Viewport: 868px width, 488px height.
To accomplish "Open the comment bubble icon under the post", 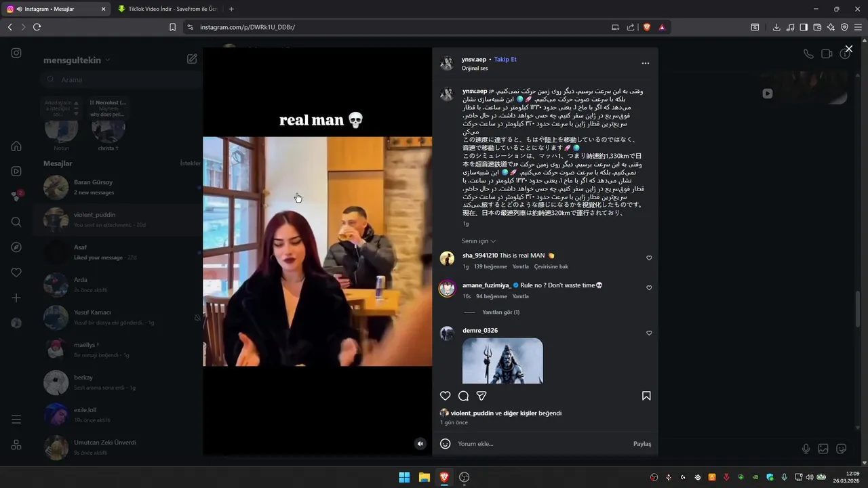I will [x=463, y=396].
